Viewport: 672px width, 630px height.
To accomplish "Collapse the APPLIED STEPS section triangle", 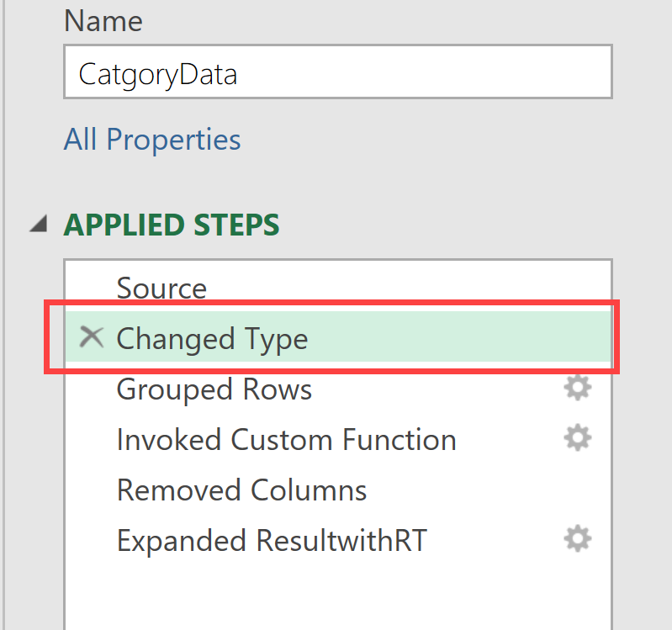I will tap(39, 224).
